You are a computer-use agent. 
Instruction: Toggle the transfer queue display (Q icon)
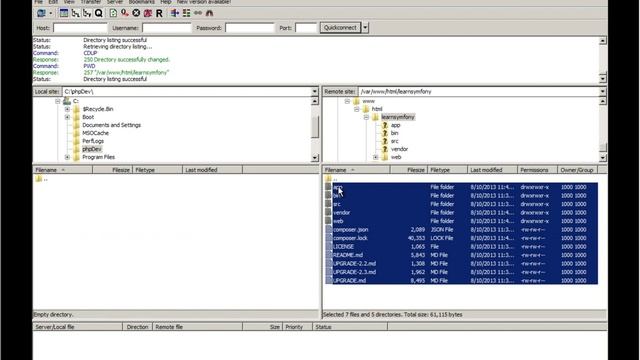tap(98, 13)
